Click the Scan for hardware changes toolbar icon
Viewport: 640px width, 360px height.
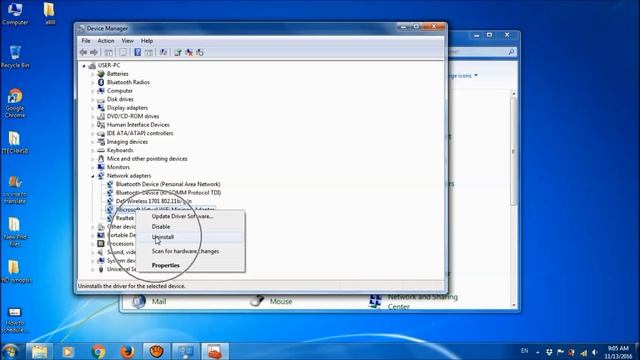pyautogui.click(x=163, y=52)
